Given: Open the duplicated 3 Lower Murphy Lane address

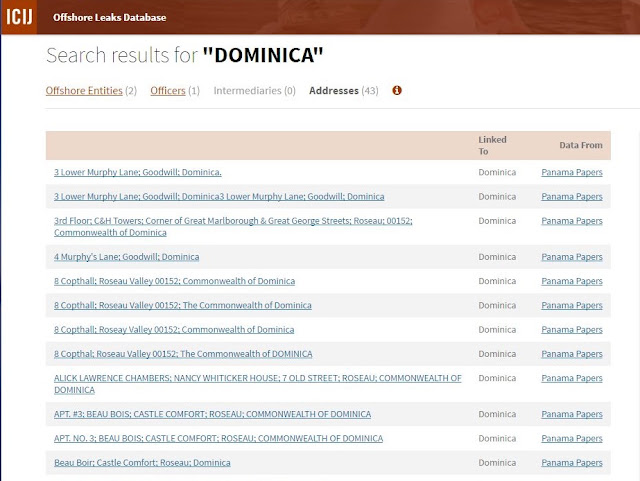Looking at the screenshot, I should (x=219, y=196).
